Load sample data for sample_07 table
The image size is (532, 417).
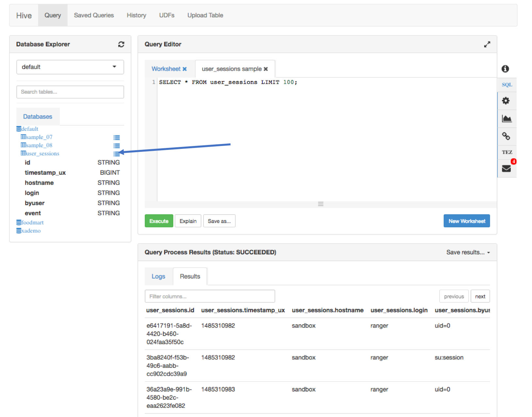coord(117,137)
